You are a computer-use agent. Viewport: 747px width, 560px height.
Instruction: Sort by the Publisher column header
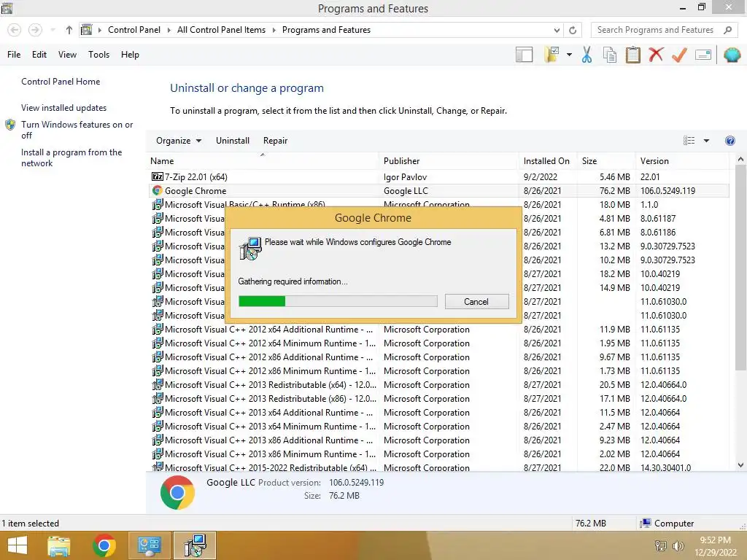coord(449,161)
